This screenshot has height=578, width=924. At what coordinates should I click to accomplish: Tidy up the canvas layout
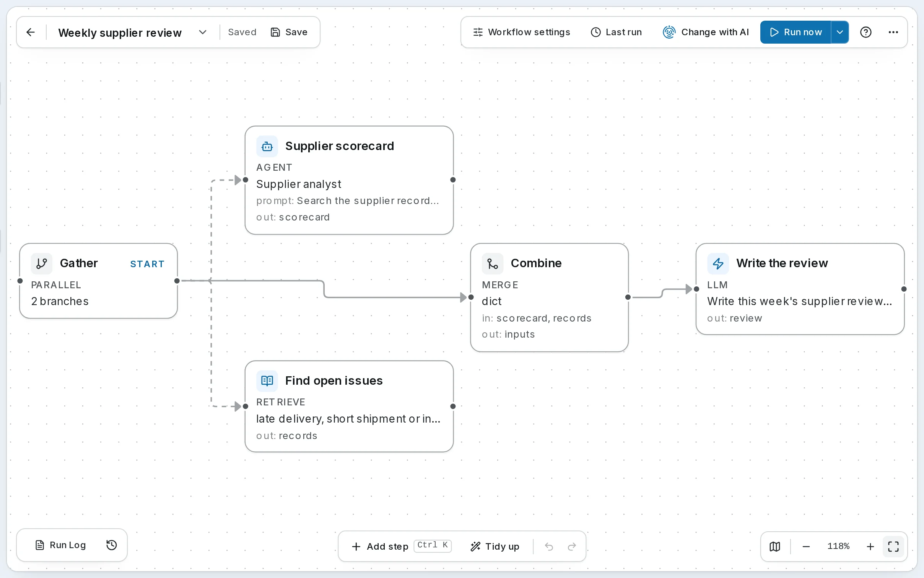pos(495,546)
